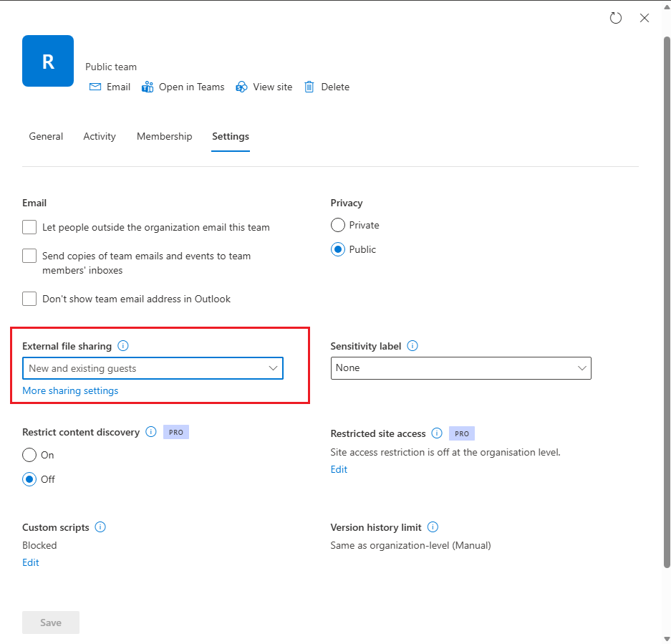The width and height of the screenshot is (671, 644).
Task: Click the Custom scripts info icon
Action: tap(100, 527)
